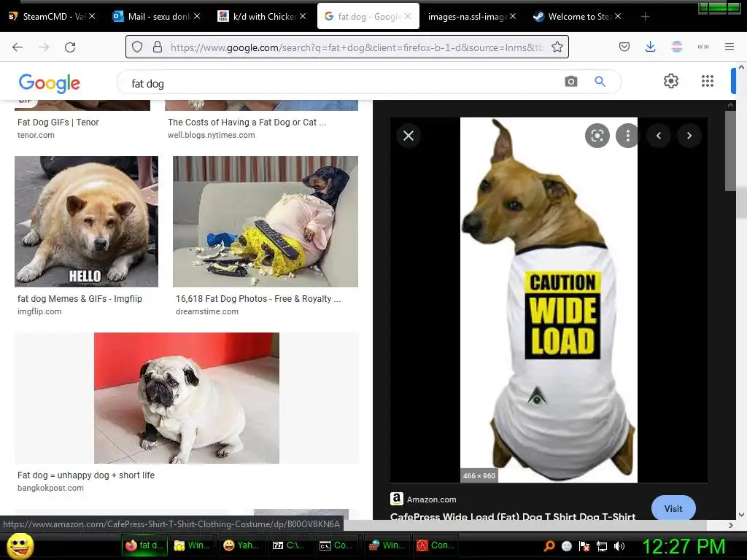Close the fat dog Google tab
Screen dimensions: 747x560
click(x=408, y=16)
